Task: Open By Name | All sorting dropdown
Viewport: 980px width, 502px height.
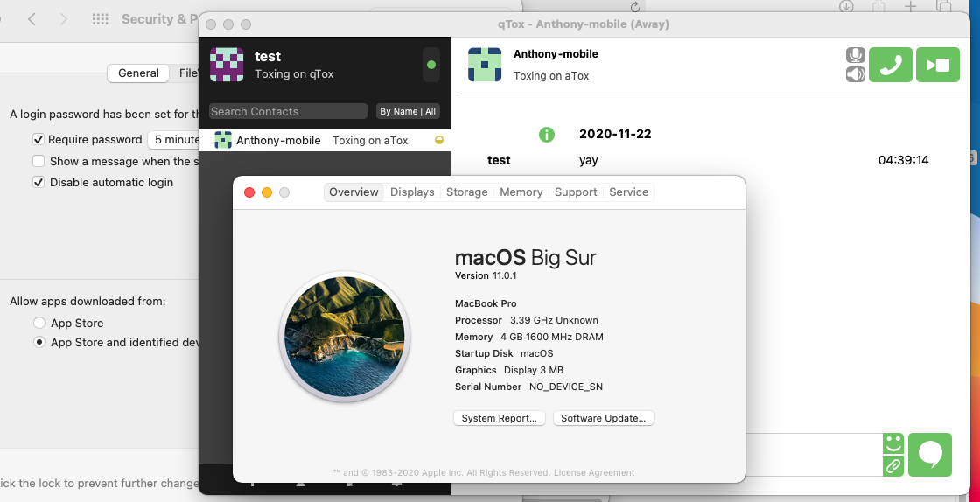Action: (408, 111)
